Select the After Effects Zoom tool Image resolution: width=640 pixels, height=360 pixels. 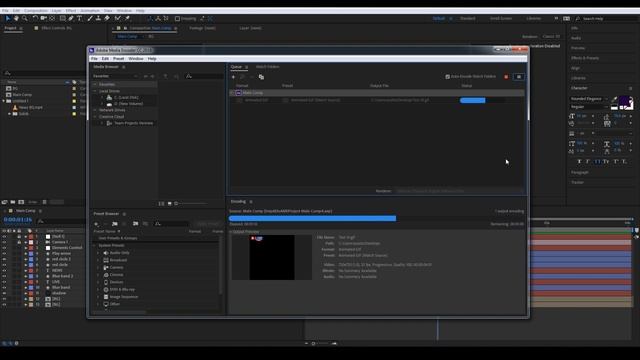(25, 18)
